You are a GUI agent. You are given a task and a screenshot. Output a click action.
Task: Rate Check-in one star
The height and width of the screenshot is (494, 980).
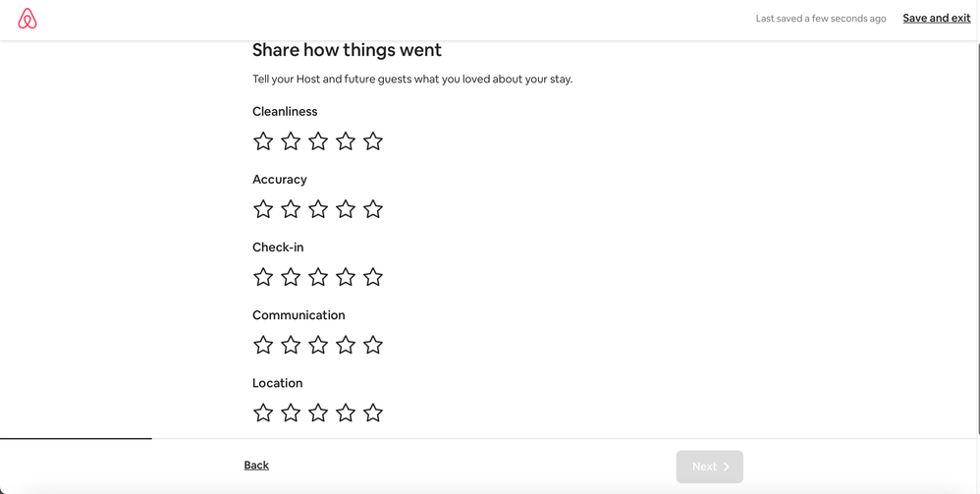263,277
